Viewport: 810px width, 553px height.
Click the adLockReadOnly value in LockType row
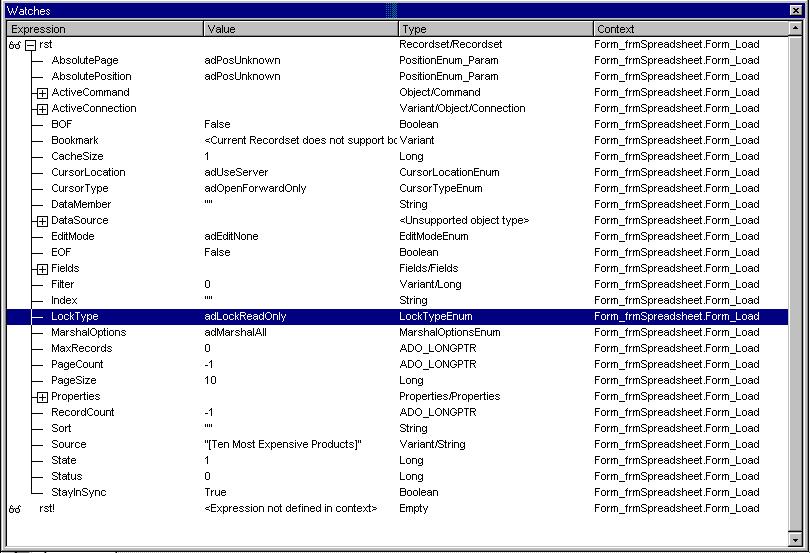click(x=245, y=316)
